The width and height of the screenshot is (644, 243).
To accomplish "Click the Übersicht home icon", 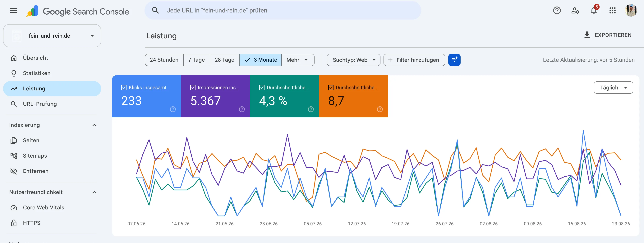I will tap(14, 58).
